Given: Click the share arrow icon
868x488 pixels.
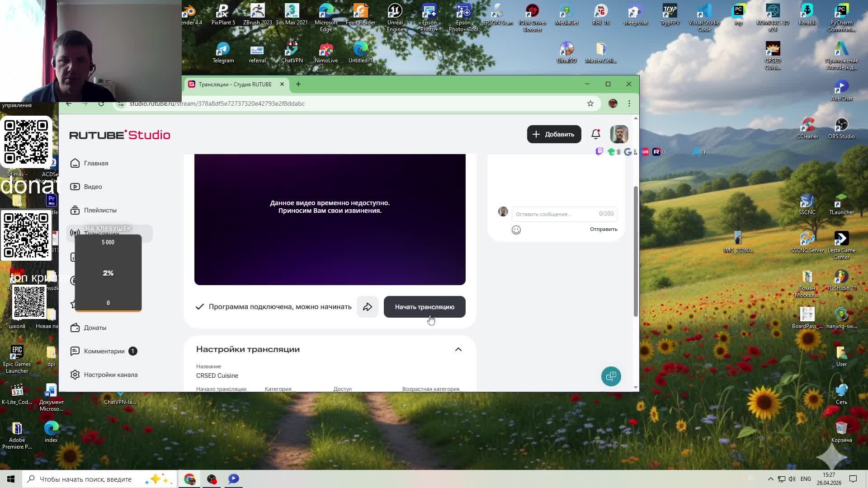Looking at the screenshot, I should point(368,307).
